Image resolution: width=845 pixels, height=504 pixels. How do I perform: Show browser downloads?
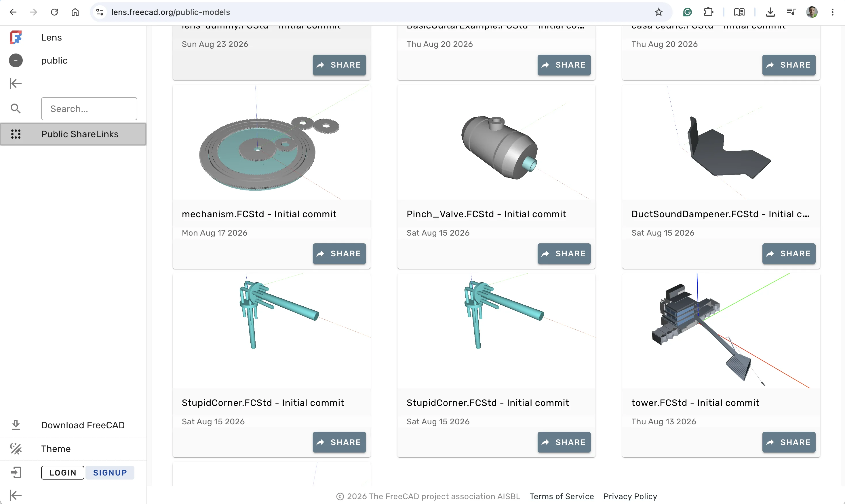pyautogui.click(x=770, y=12)
